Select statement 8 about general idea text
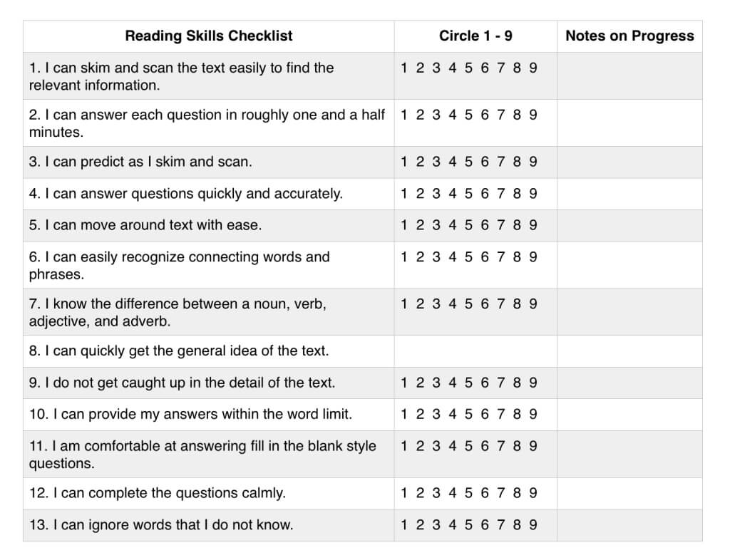 click(179, 351)
